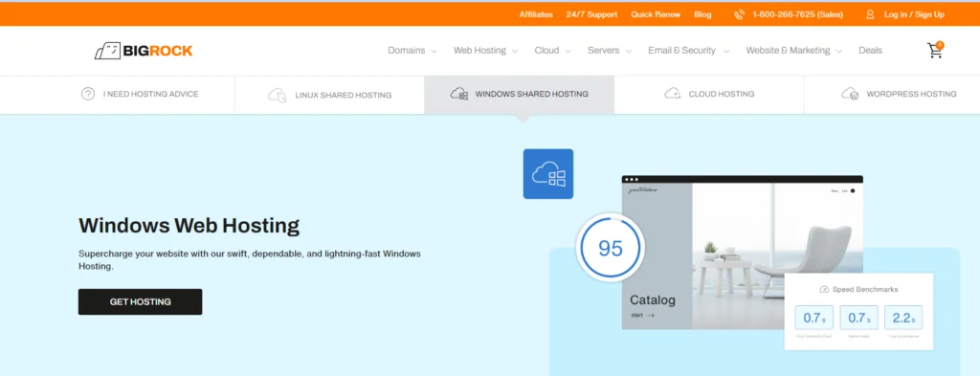
Task: Switch to WordPress Hosting tab
Action: [892, 95]
